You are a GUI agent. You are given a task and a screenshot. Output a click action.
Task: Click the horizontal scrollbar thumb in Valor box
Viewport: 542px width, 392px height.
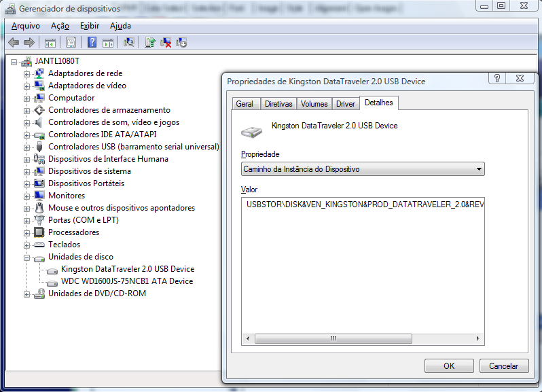coord(333,338)
